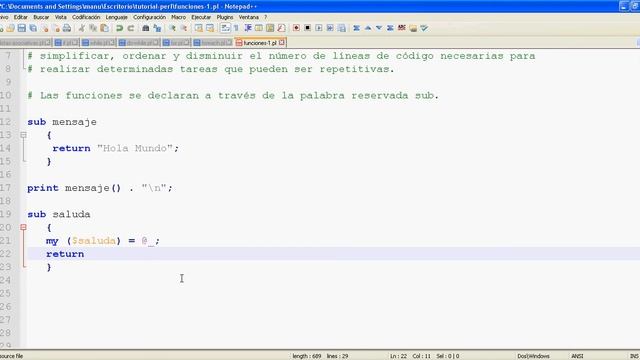Click the Redo arrow icon
The image size is (640, 360).
(x=131, y=28)
